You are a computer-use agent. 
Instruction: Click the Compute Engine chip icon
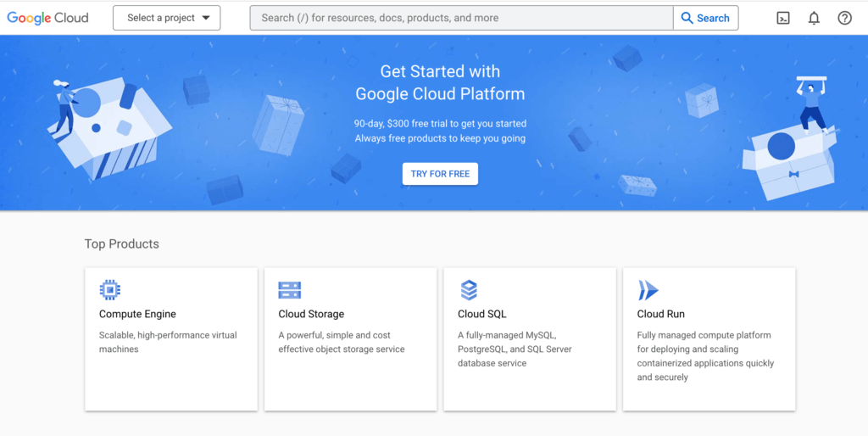(x=109, y=290)
